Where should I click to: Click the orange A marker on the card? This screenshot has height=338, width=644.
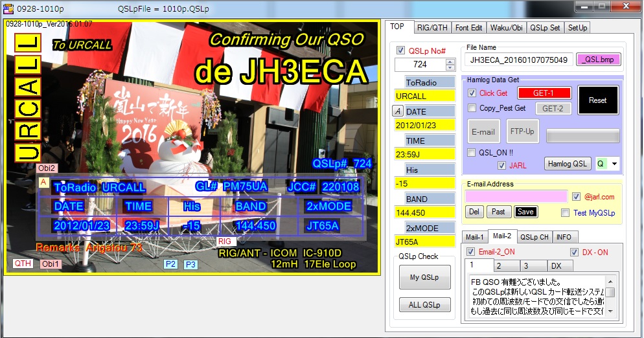click(x=43, y=183)
